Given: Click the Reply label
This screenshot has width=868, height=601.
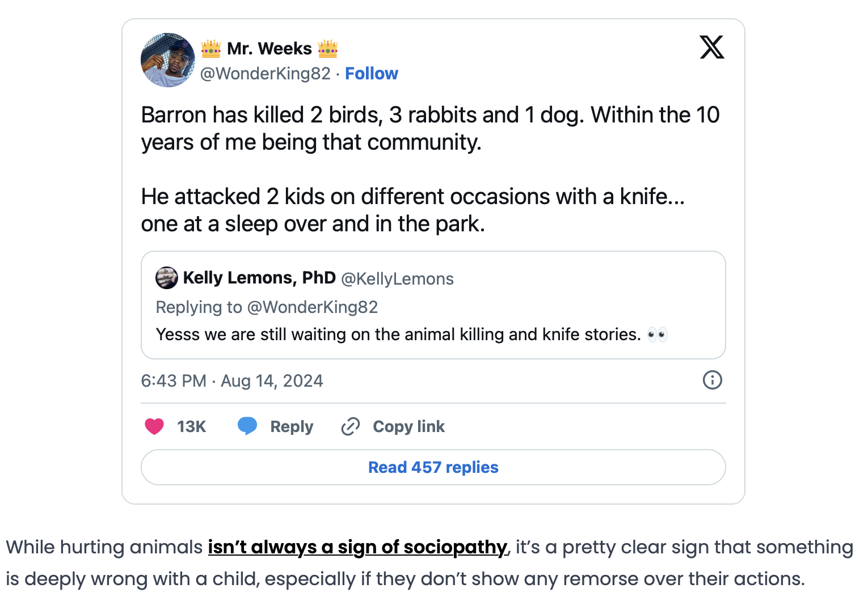Looking at the screenshot, I should pyautogui.click(x=292, y=426).
